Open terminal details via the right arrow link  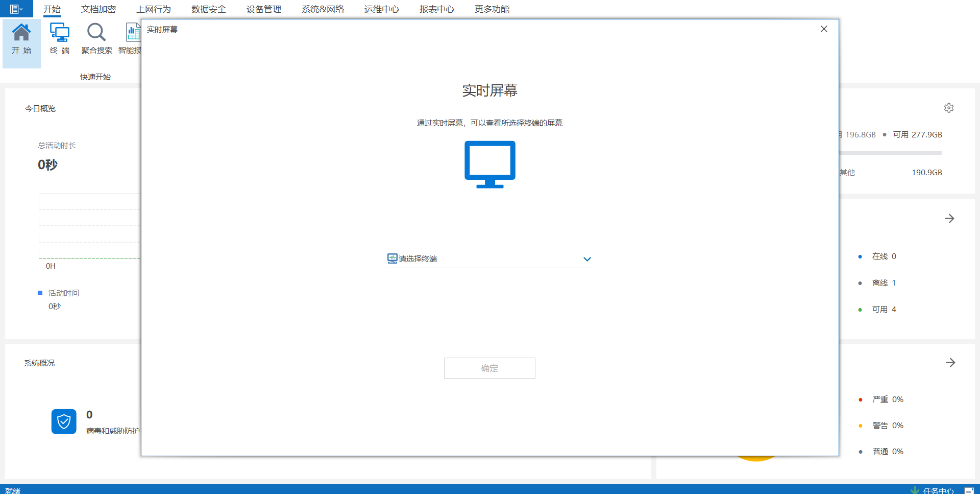tap(949, 219)
